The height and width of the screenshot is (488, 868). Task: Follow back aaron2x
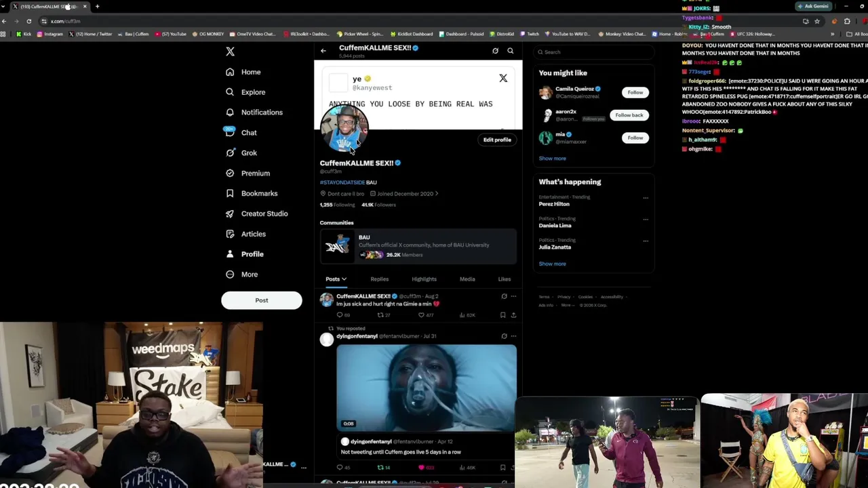pyautogui.click(x=629, y=115)
